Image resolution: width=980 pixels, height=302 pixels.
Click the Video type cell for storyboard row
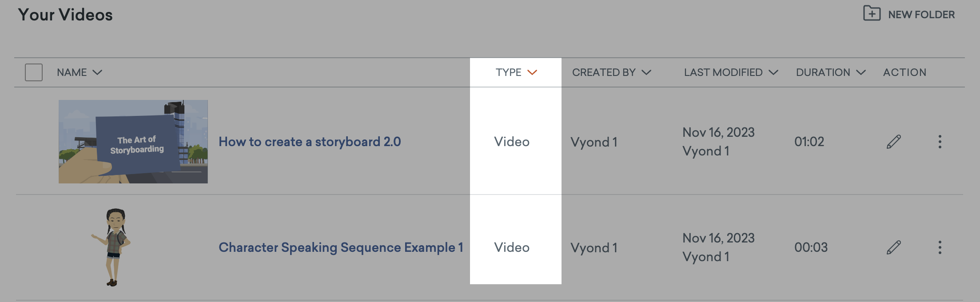512,142
